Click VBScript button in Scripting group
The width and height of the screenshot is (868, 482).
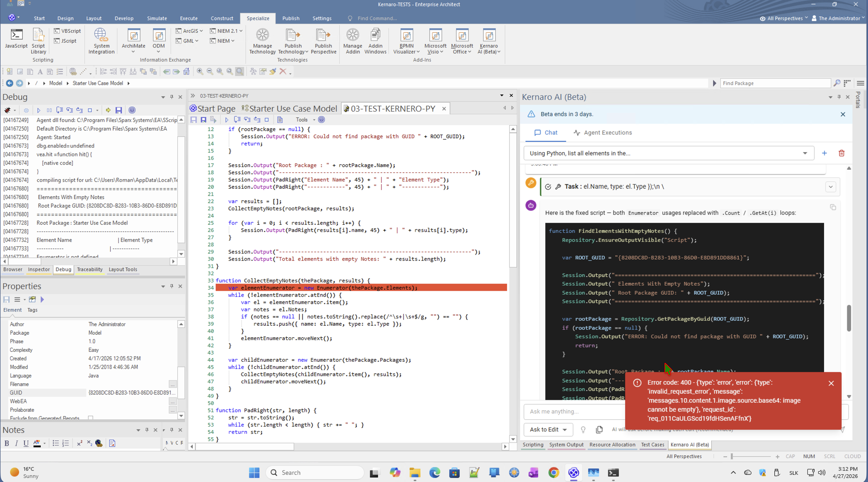click(67, 31)
